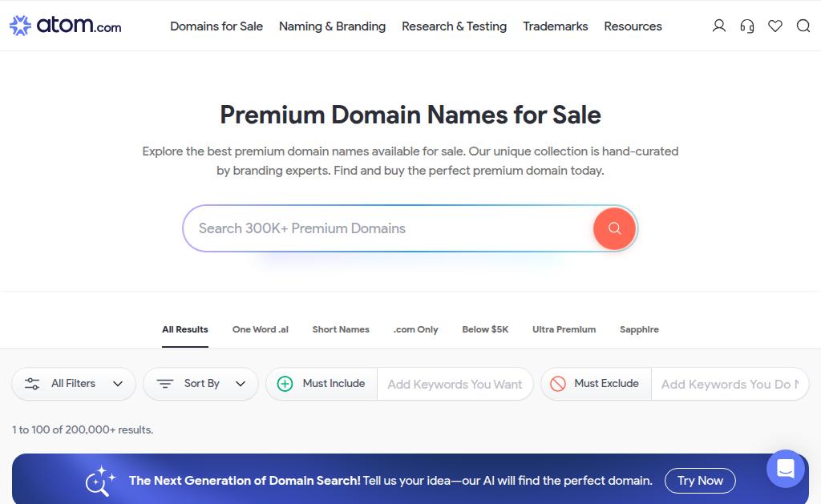Image resolution: width=821 pixels, height=504 pixels.
Task: Click the headset support icon
Action: [x=747, y=26]
